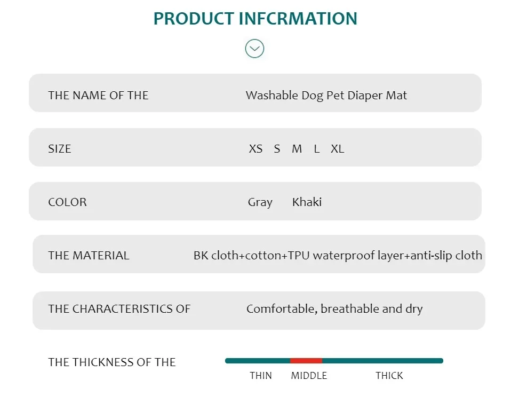Pick the Khaki color option

[307, 202]
